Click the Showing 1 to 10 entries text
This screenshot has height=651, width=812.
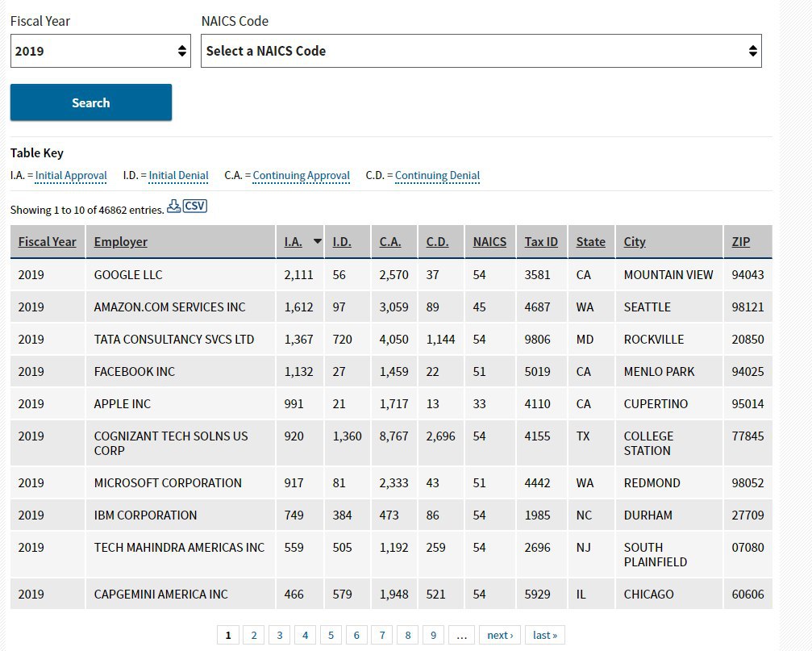point(87,210)
